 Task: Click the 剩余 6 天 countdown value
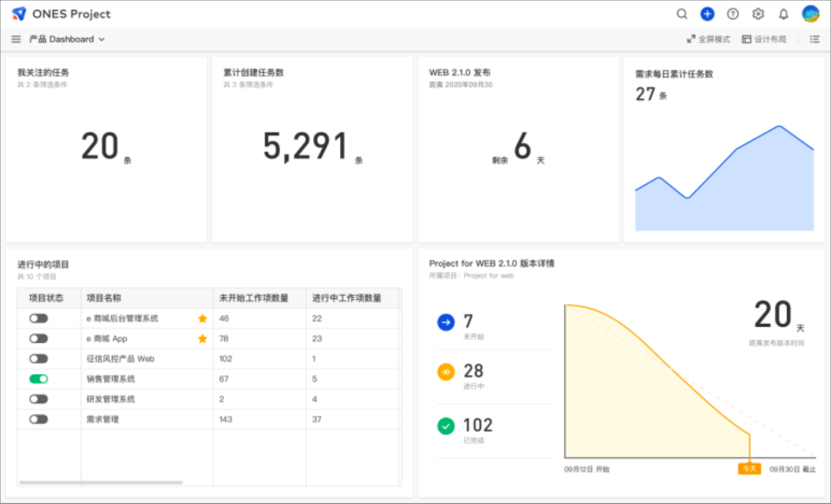pyautogui.click(x=519, y=147)
